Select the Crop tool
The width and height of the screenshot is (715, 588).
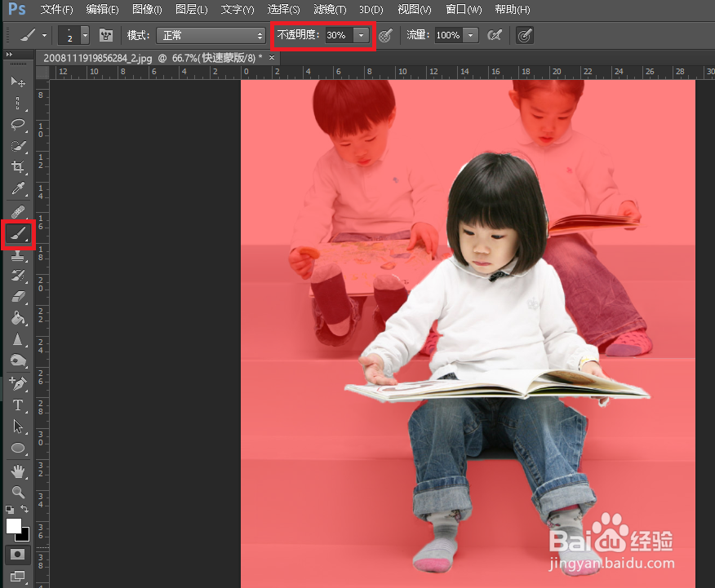[x=18, y=166]
